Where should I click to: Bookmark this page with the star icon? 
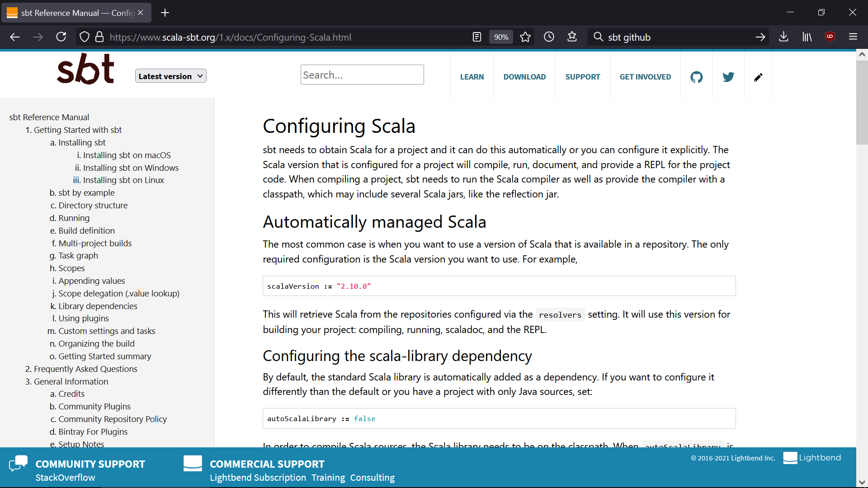point(525,37)
